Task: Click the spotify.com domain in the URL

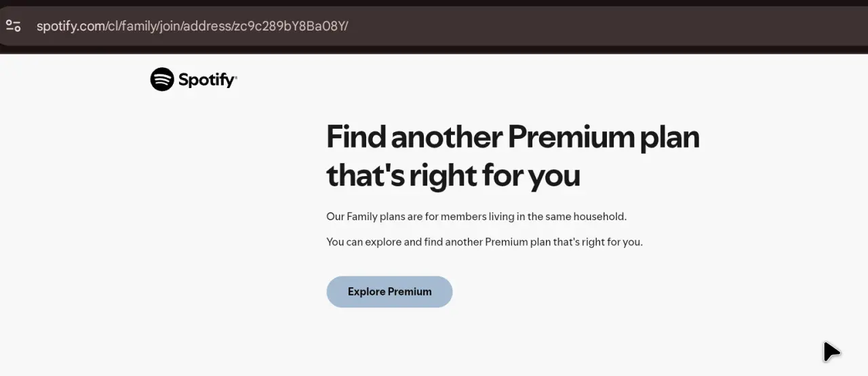Action: [x=71, y=26]
